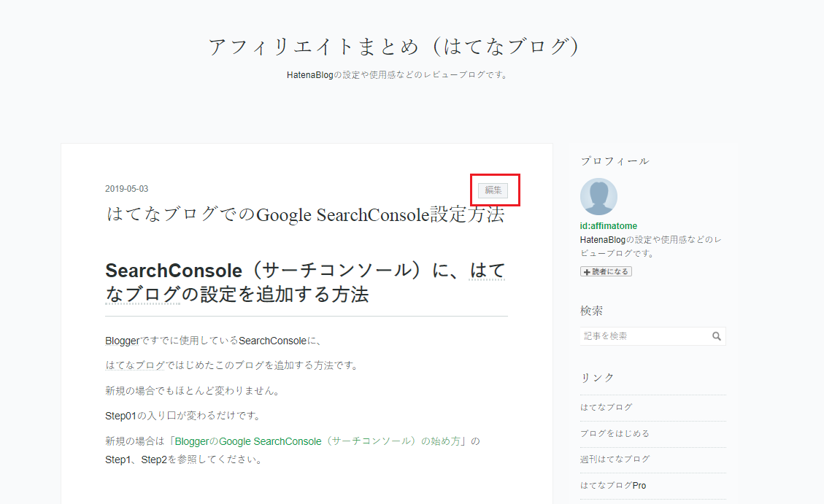Image resolution: width=824 pixels, height=504 pixels.
Task: Click the SearchConsole(サーチコンソール) article heading
Action: [x=305, y=282]
